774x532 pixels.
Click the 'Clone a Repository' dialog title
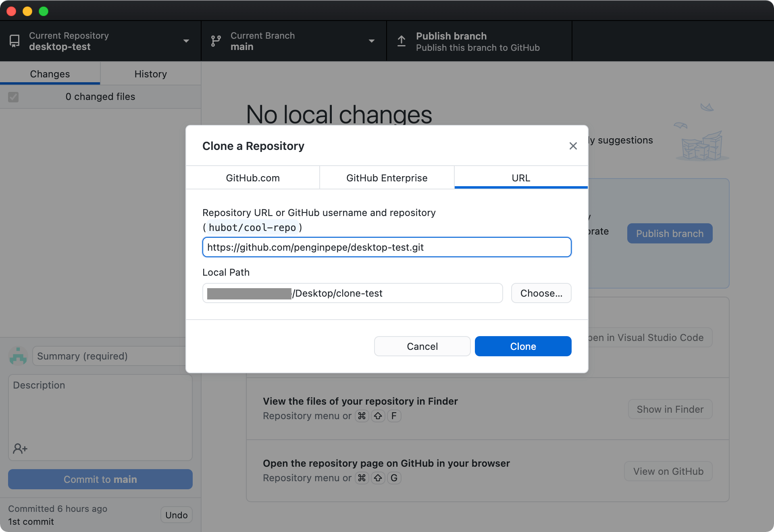(253, 146)
